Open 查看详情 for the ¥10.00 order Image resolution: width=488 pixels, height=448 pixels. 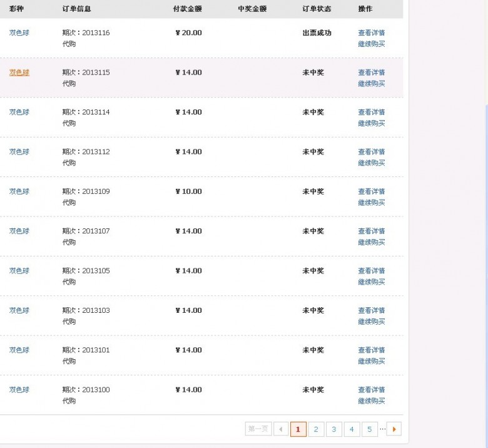[371, 191]
